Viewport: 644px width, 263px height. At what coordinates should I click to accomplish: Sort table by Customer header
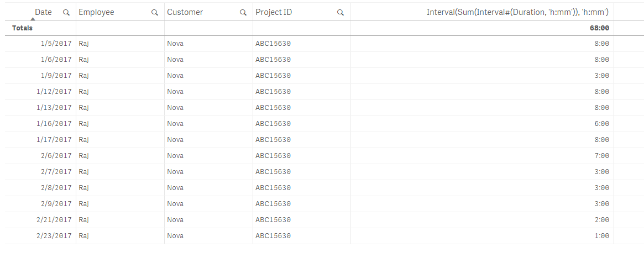coord(185,12)
